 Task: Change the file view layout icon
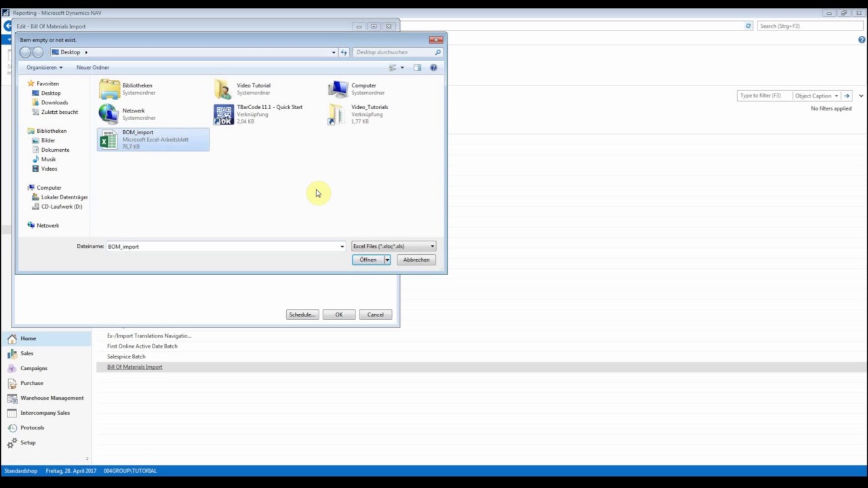point(392,68)
